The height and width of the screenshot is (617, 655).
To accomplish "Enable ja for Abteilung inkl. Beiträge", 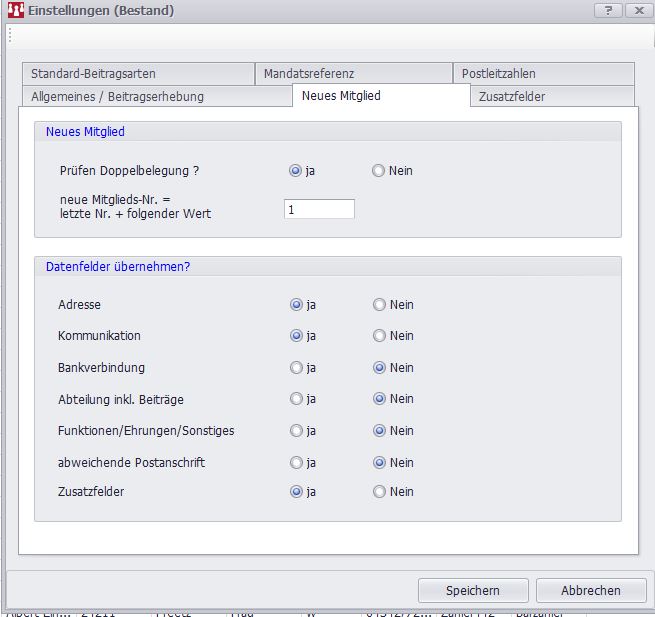I will point(296,399).
